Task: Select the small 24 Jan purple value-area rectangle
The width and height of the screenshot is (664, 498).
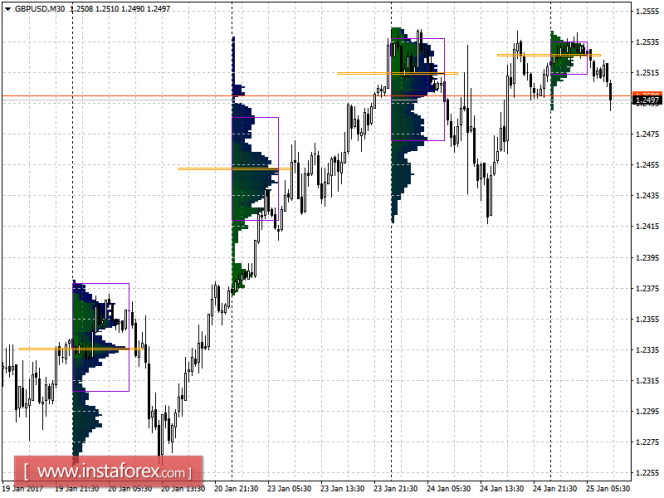Action: pos(569,58)
